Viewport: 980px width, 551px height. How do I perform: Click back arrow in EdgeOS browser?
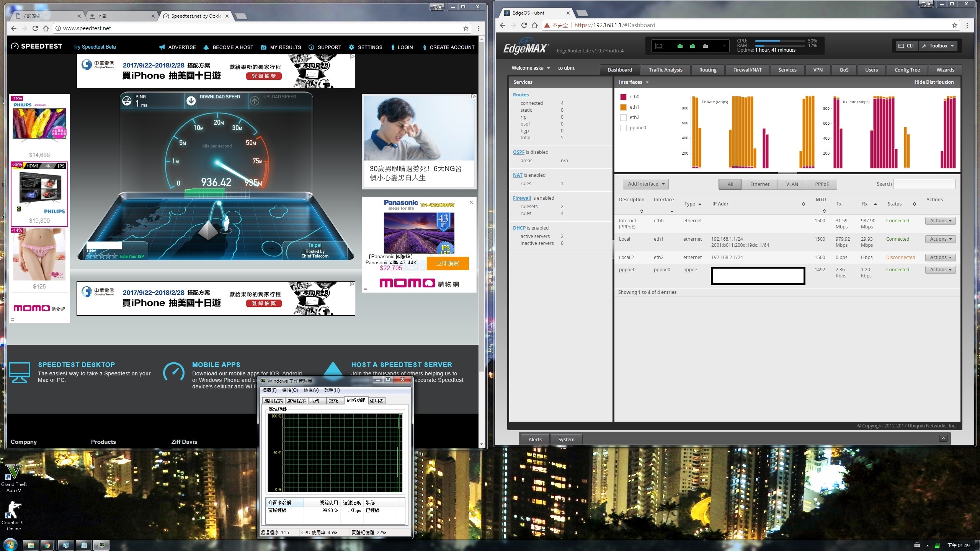(503, 25)
